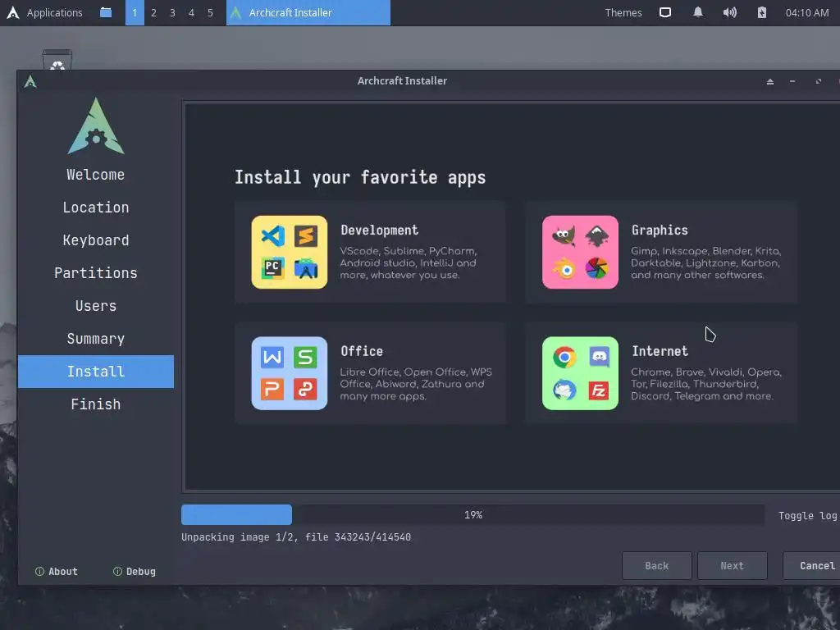840x630 pixels.
Task: Click the Discord icon in Internet card
Action: [599, 357]
